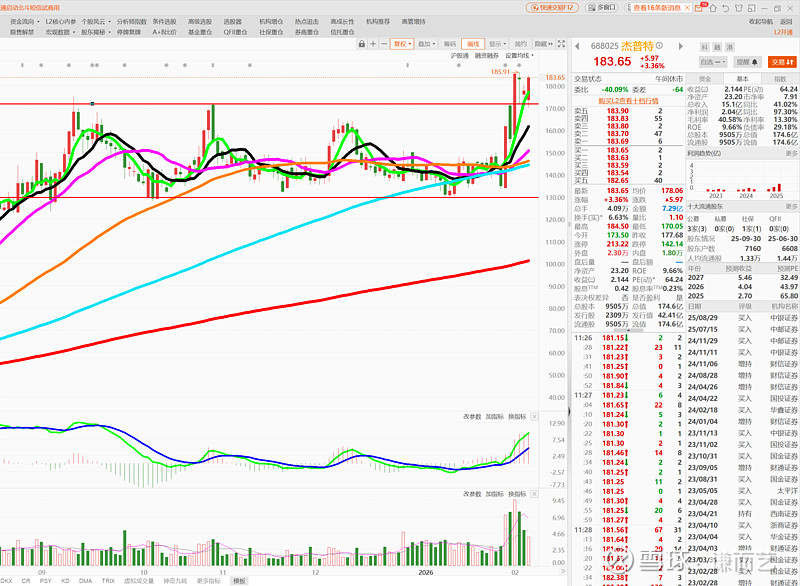Image resolution: width=800 pixels, height=586 pixels.
Task: Click 换指标 on the volume panel
Action: (517, 494)
